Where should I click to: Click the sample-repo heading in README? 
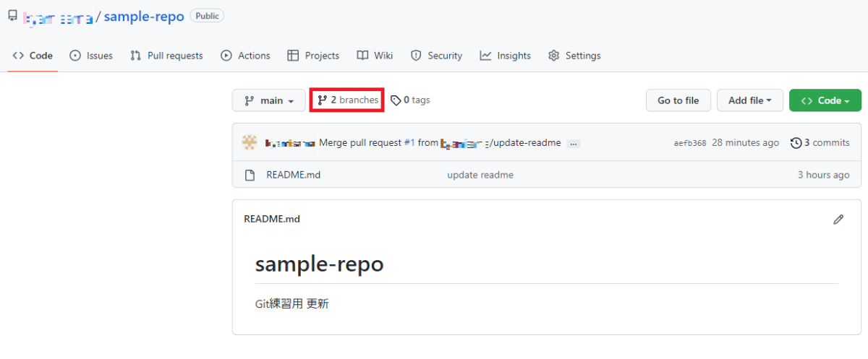[x=319, y=264]
